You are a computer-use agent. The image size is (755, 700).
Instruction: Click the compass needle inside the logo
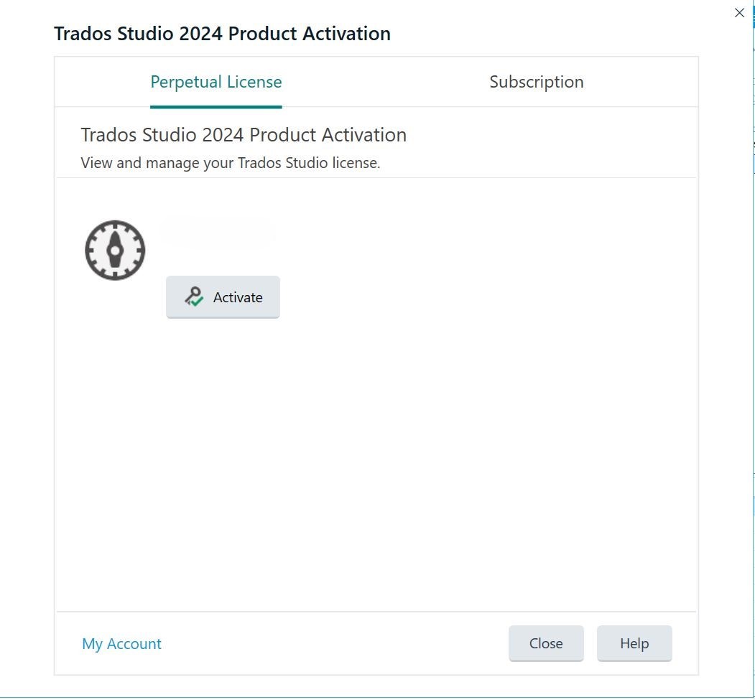point(115,251)
